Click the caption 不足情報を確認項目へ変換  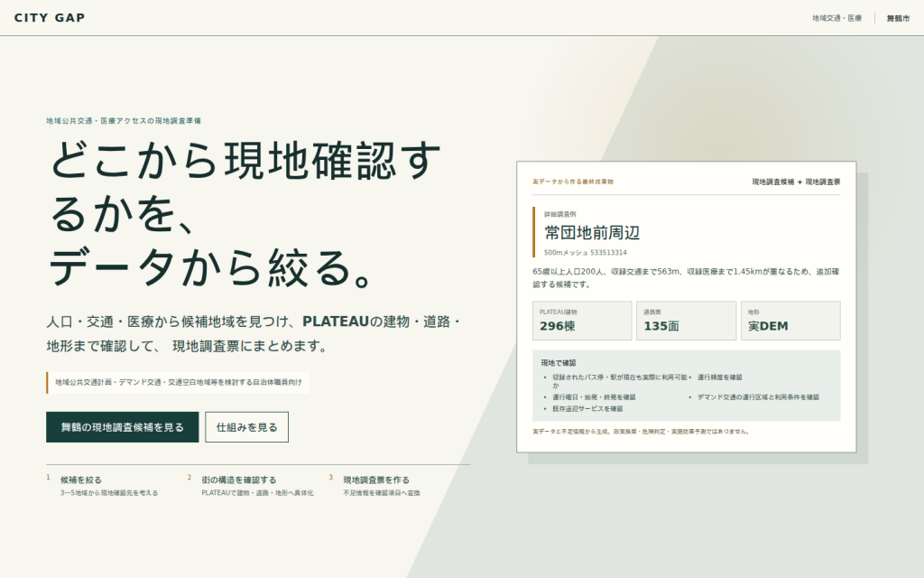point(382,492)
